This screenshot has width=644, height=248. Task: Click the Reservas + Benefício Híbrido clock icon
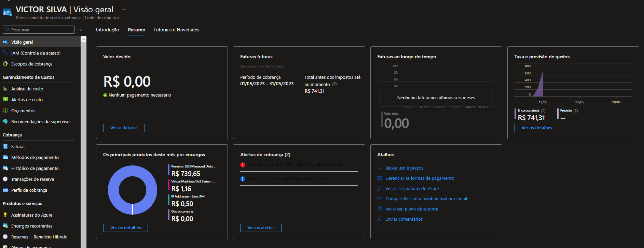[5, 237]
